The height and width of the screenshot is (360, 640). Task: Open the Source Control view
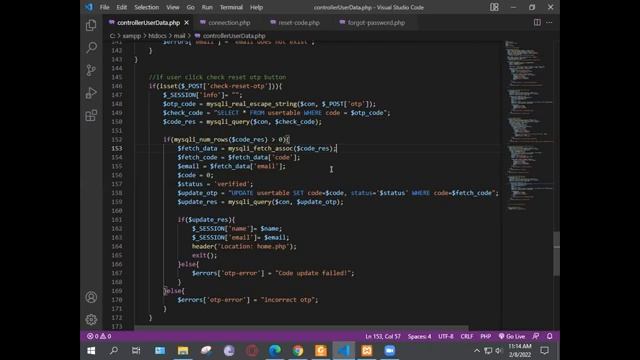pos(91,70)
